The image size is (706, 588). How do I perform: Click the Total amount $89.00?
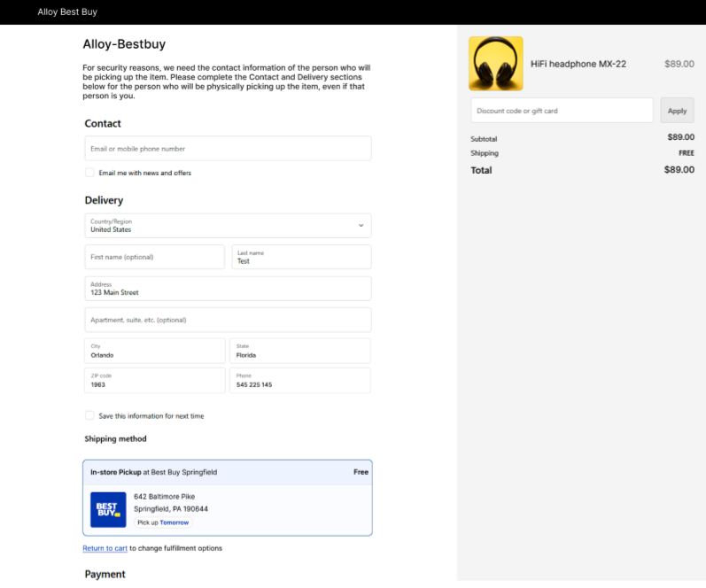(x=679, y=170)
